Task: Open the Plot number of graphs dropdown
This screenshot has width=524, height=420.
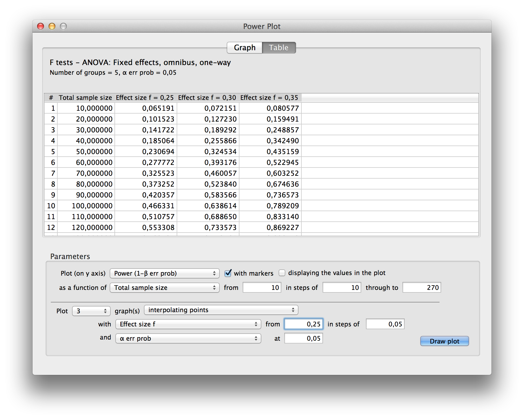Action: click(91, 311)
